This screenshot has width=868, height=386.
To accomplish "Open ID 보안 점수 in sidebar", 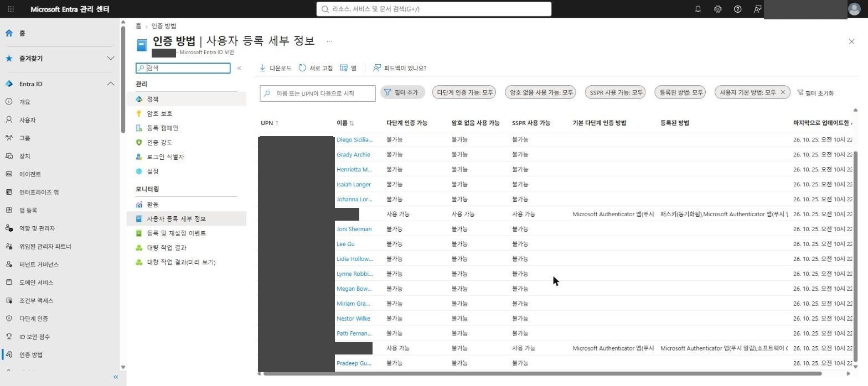I will point(34,337).
